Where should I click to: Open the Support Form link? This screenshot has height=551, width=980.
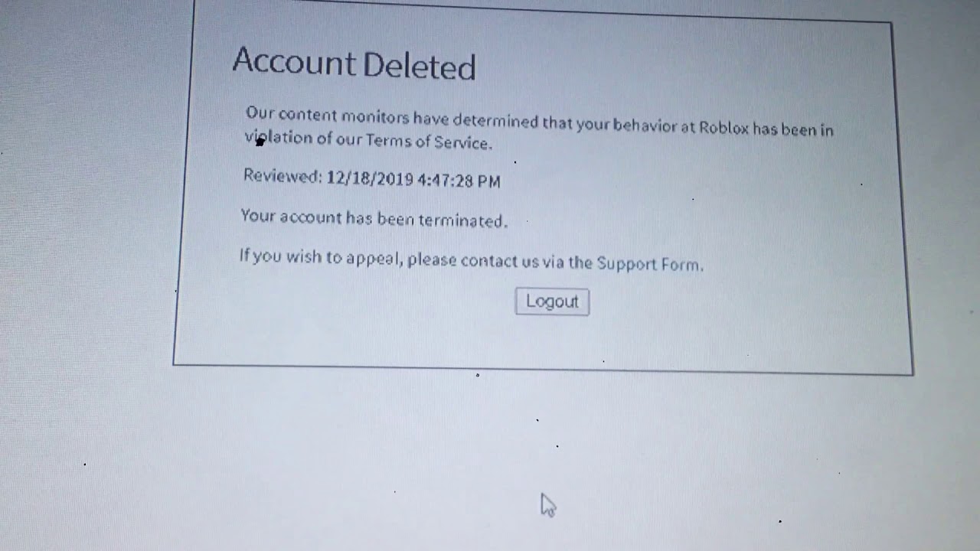click(649, 264)
